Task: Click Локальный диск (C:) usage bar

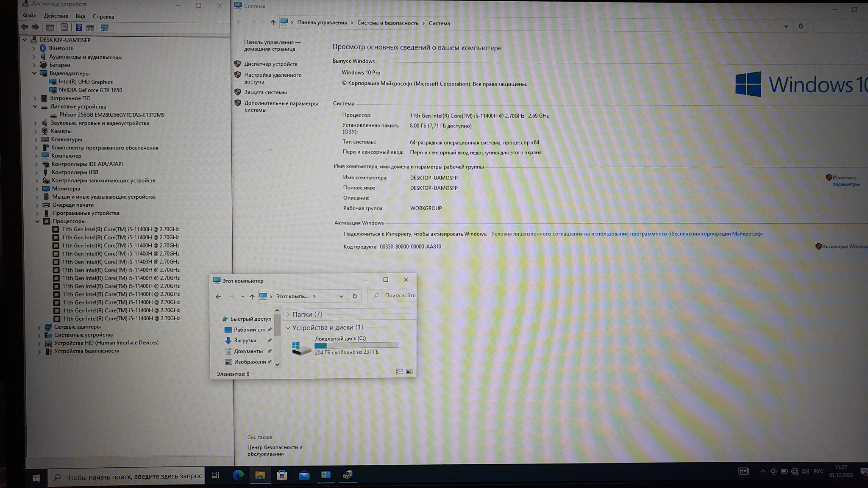Action: coord(356,345)
